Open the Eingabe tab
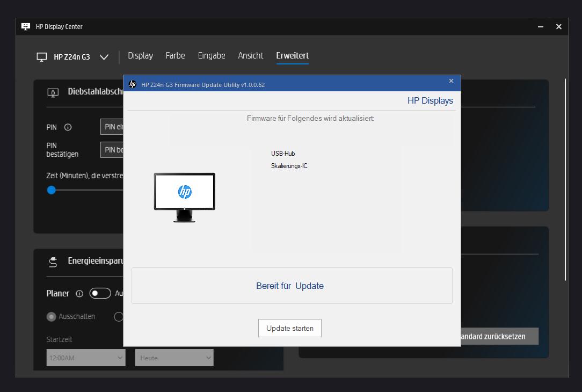 tap(212, 55)
